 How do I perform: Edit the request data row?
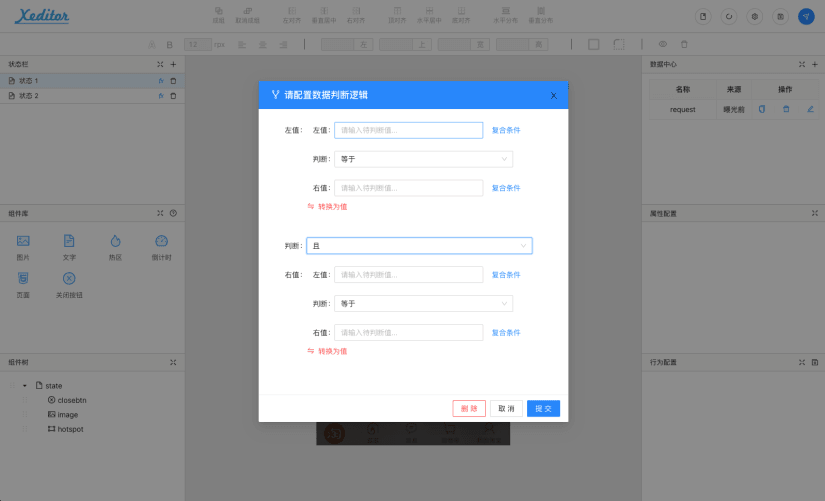click(x=810, y=109)
